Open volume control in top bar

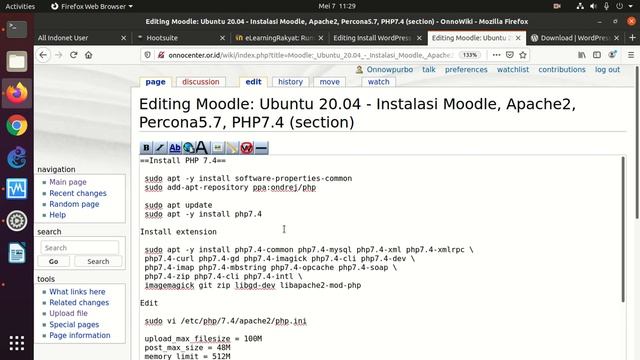click(593, 6)
